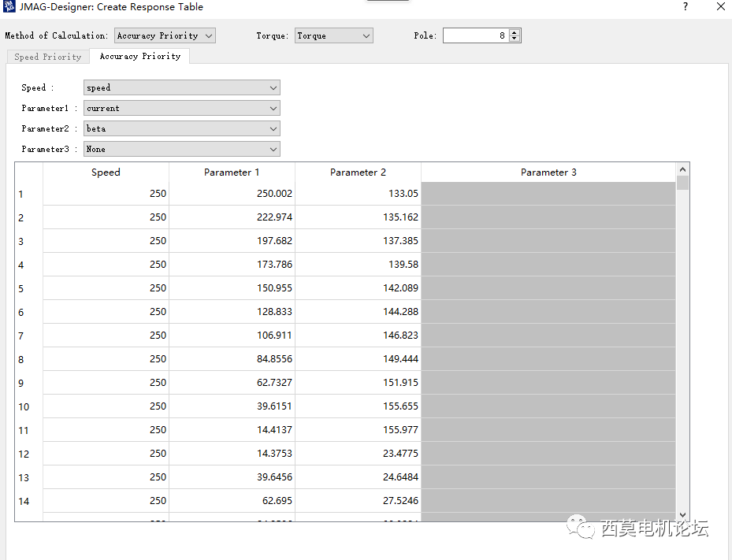Click cell value 23.4775

[x=358, y=454]
